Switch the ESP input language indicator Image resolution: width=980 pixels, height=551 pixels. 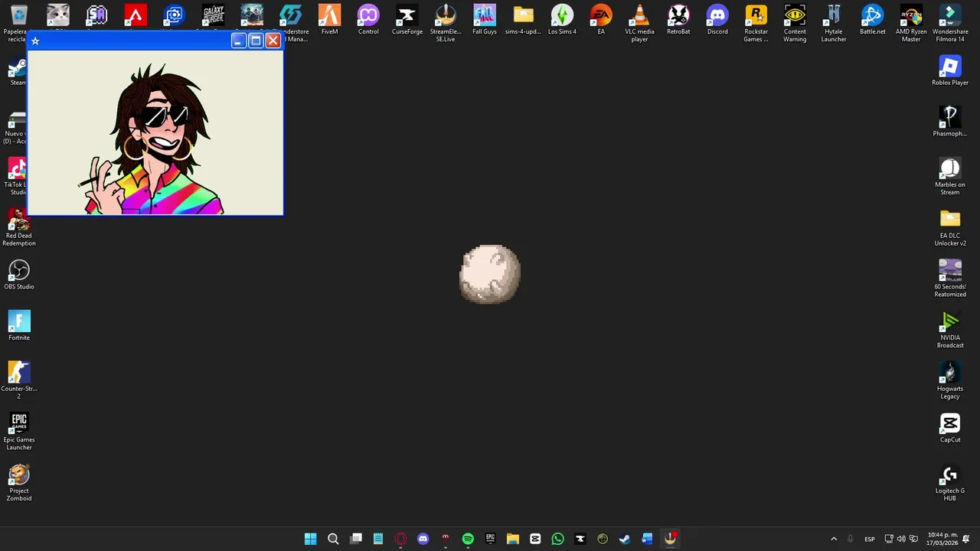pyautogui.click(x=870, y=539)
